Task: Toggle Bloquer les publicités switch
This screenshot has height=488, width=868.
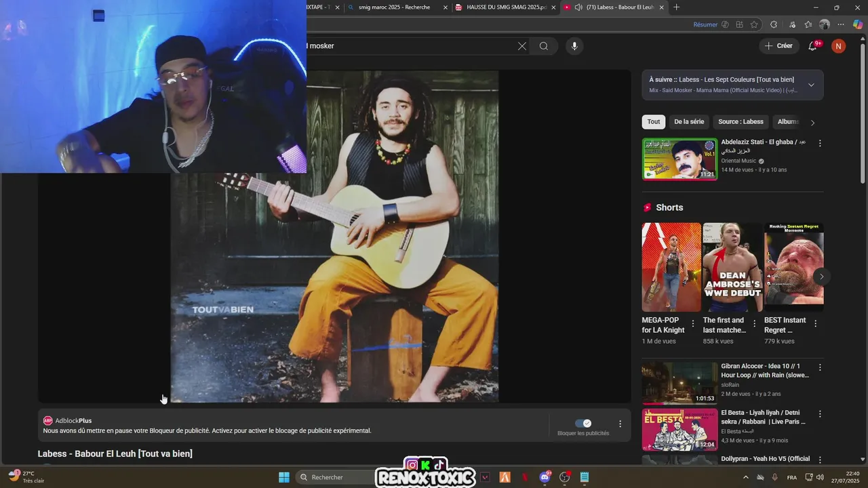Action: pyautogui.click(x=583, y=424)
